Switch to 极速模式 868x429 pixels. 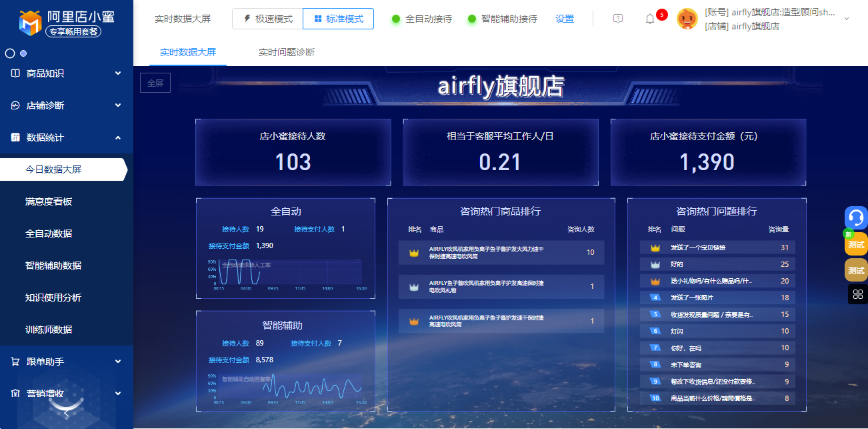(267, 19)
